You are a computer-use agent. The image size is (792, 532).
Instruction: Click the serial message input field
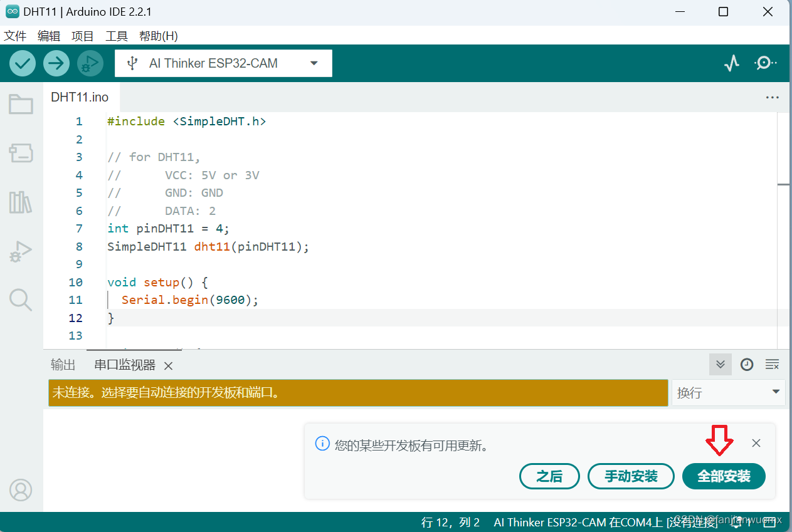(x=358, y=393)
